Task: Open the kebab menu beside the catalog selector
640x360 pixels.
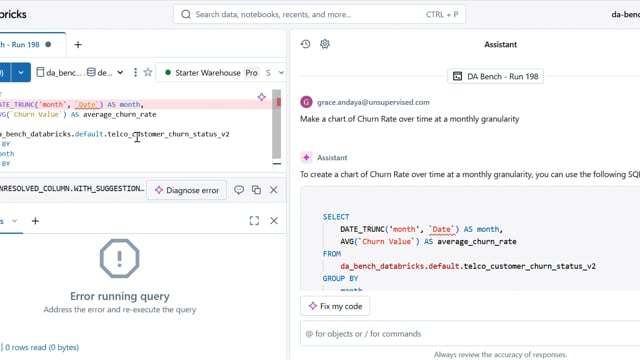Action: point(135,73)
